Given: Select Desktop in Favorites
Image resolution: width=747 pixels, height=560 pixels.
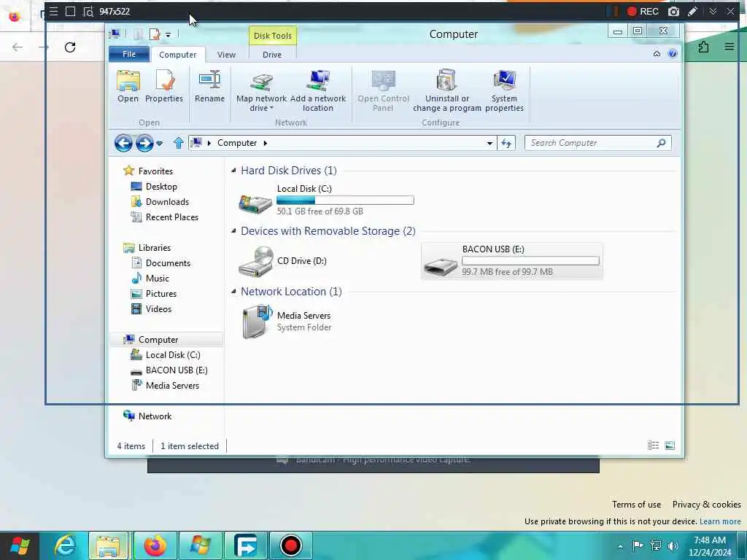Looking at the screenshot, I should coord(161,187).
